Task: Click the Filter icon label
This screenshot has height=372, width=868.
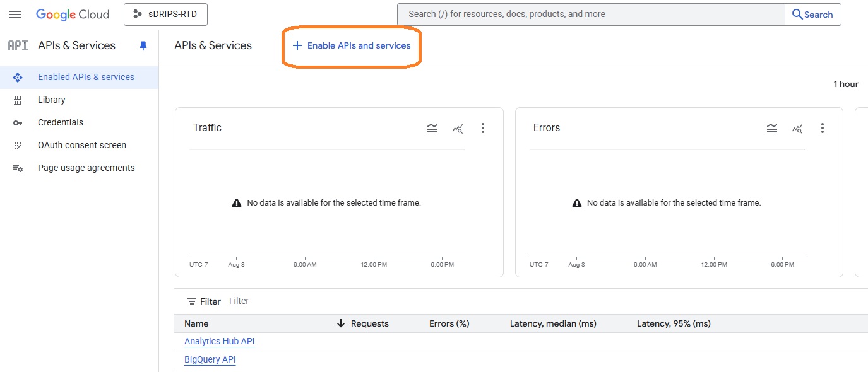Action: (204, 301)
